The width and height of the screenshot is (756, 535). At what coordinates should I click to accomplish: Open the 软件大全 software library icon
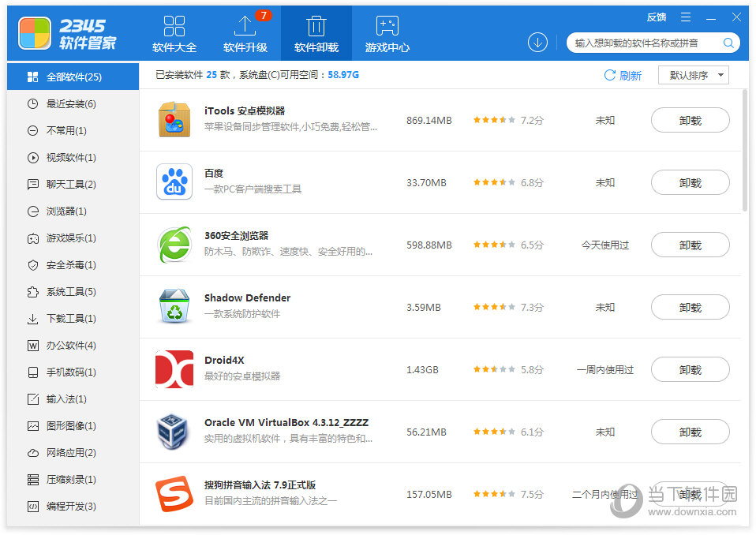[x=174, y=33]
